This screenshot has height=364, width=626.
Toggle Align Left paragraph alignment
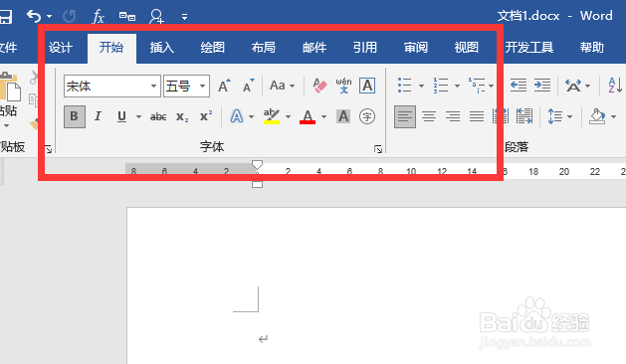(405, 116)
